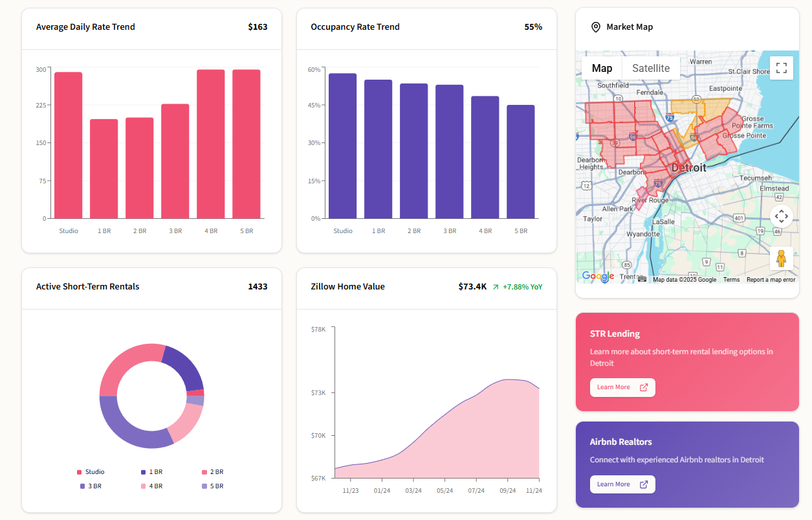Click the Google logo on the map
The height and width of the screenshot is (520, 812).
coord(597,276)
